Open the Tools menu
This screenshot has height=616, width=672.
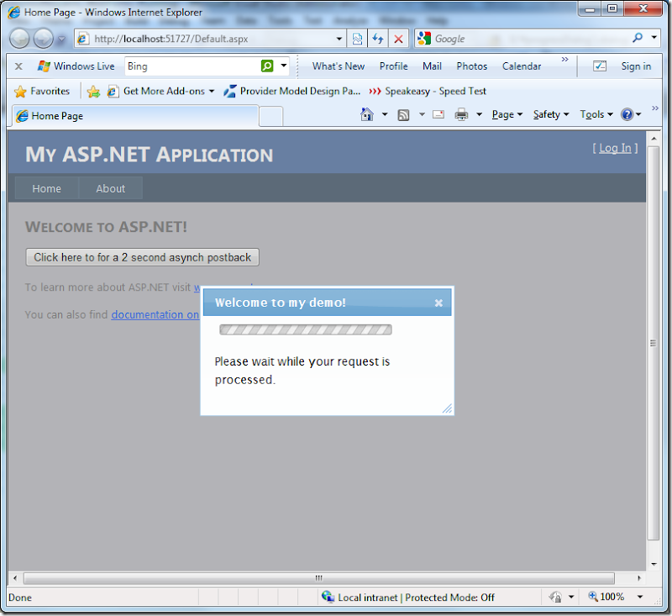point(596,115)
